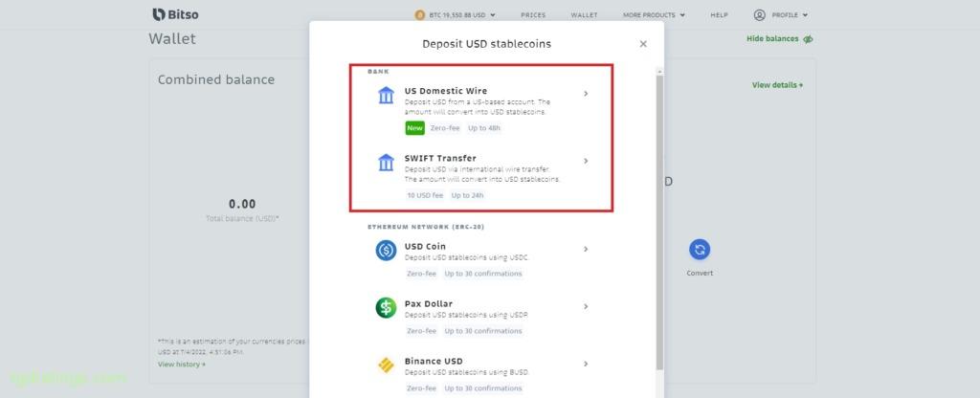Click the green New badge

tap(415, 128)
